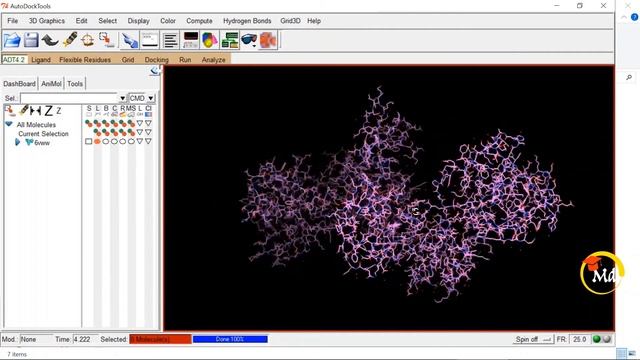Viewport: 640px width, 360px height.
Task: Open the Compute menu
Action: pos(199,21)
